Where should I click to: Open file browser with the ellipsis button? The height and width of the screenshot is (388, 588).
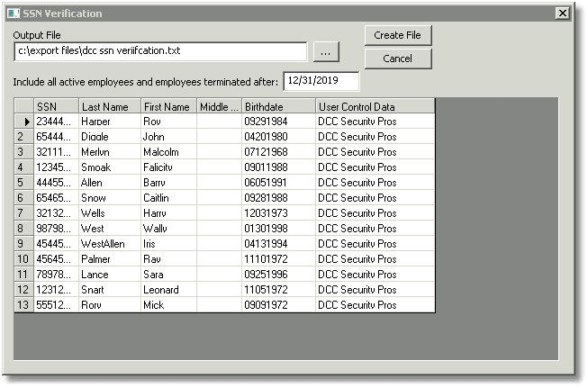325,51
